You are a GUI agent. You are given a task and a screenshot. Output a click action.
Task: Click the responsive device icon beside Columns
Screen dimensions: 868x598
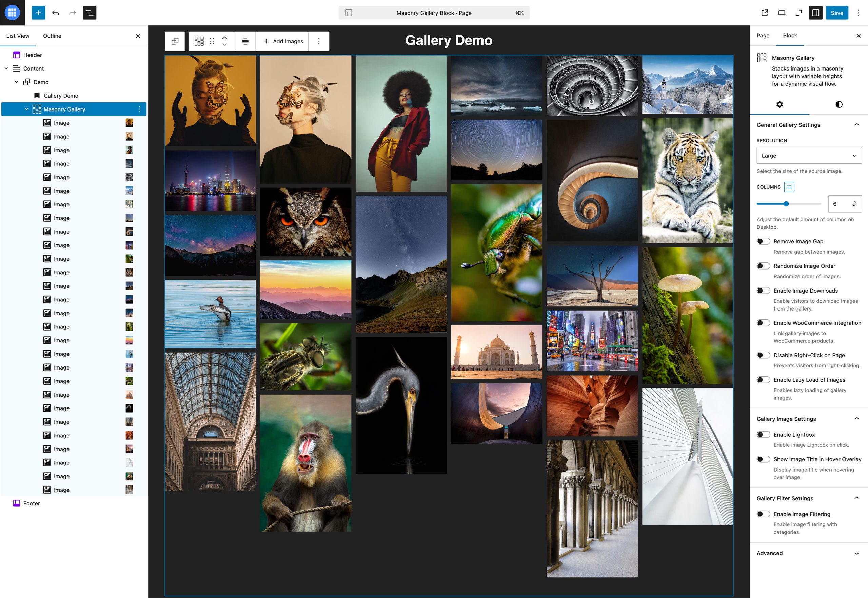[789, 186]
